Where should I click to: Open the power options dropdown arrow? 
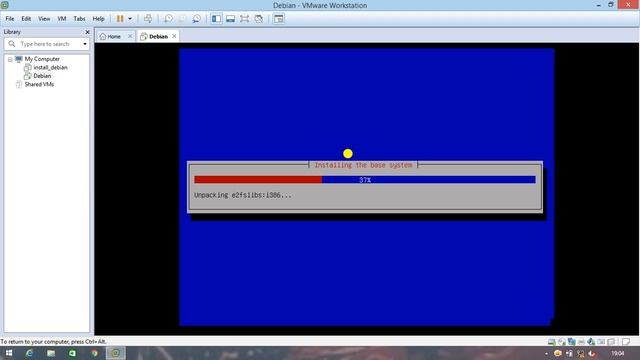[x=130, y=19]
